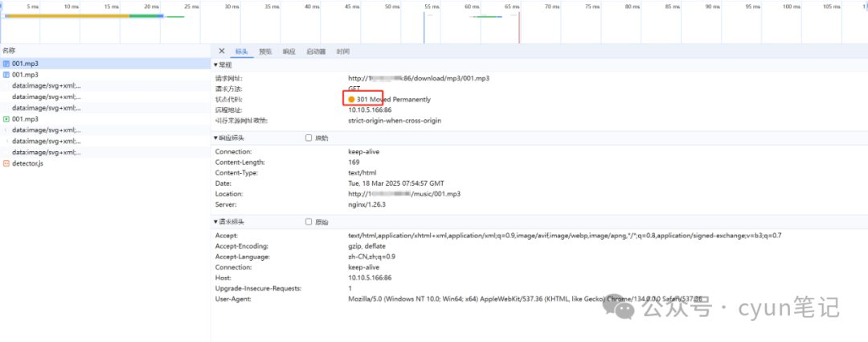Click the Content-Length value 169
The width and height of the screenshot is (868, 342).
point(354,163)
